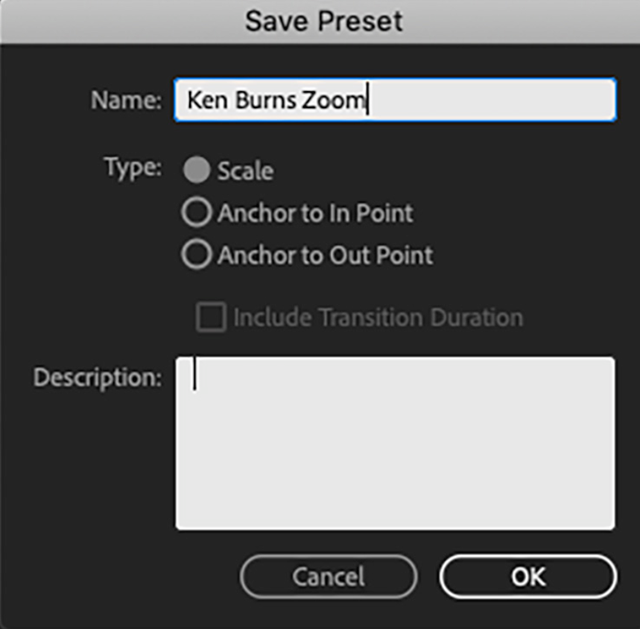Choose the Anchor to In Point radio
Viewport: 640px width, 629px height.
[x=196, y=213]
